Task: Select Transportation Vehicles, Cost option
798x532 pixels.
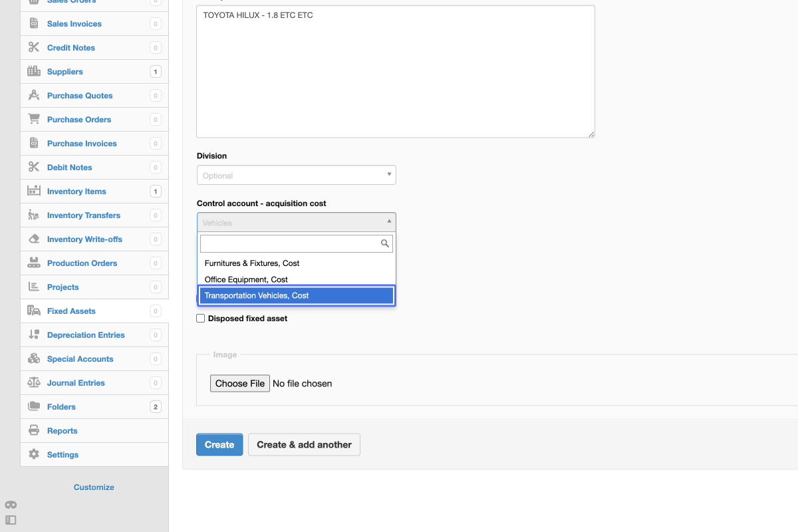Action: pos(296,296)
